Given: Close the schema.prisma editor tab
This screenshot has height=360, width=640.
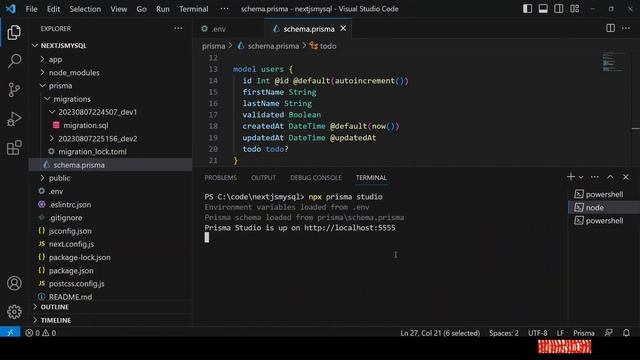Looking at the screenshot, I should click(x=343, y=29).
